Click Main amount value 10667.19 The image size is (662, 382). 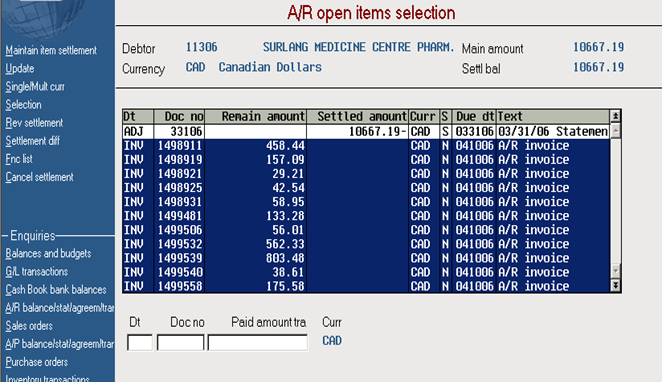pyautogui.click(x=598, y=47)
